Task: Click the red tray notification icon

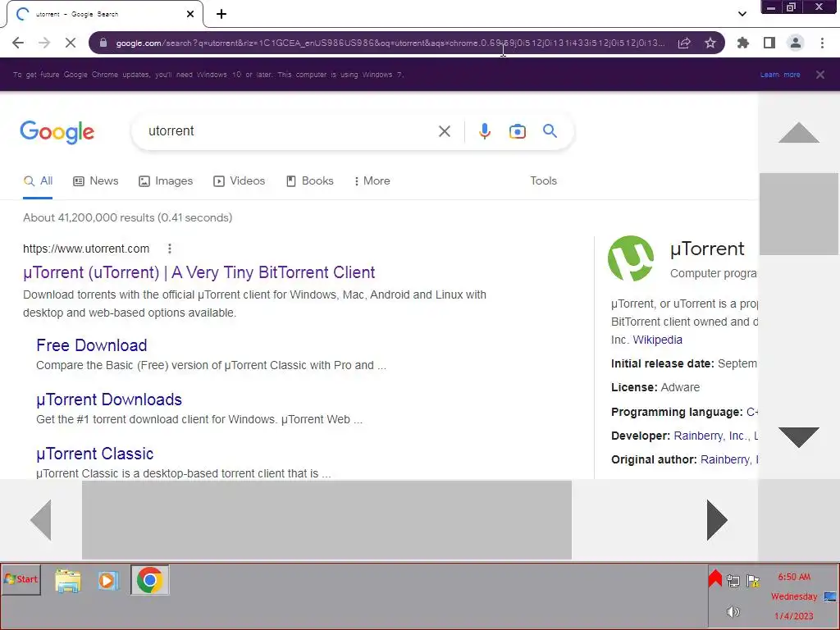Action: [714, 578]
